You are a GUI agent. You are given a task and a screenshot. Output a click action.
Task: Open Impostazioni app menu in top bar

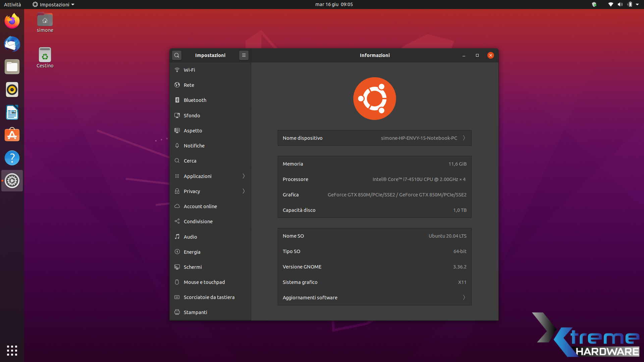click(54, 4)
